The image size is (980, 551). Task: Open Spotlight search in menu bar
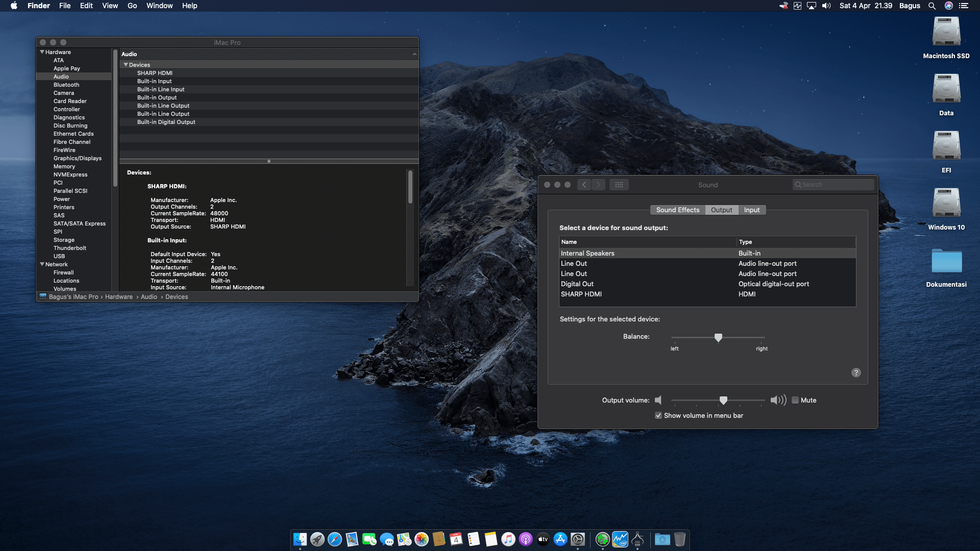[932, 6]
